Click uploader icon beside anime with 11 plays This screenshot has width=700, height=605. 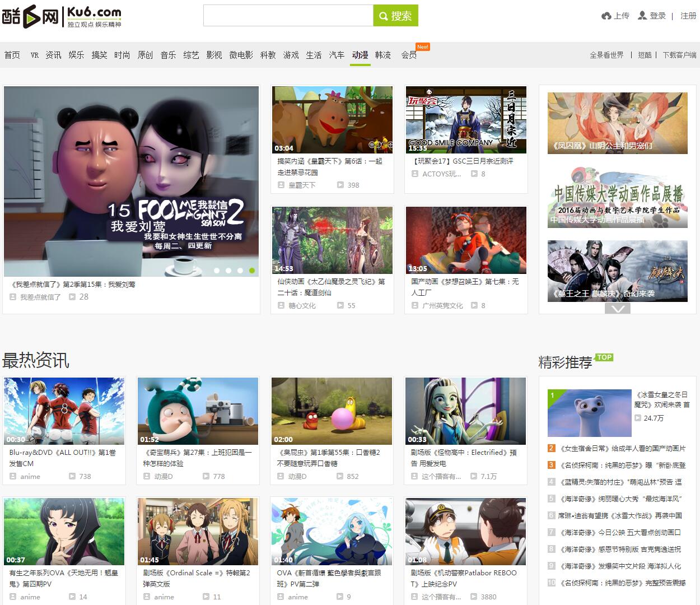coord(147,597)
